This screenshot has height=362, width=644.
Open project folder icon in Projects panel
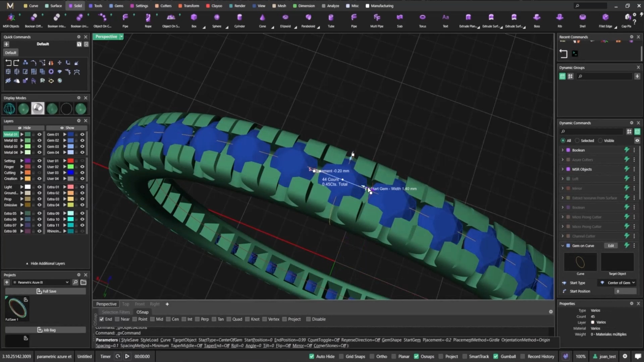pyautogui.click(x=83, y=282)
